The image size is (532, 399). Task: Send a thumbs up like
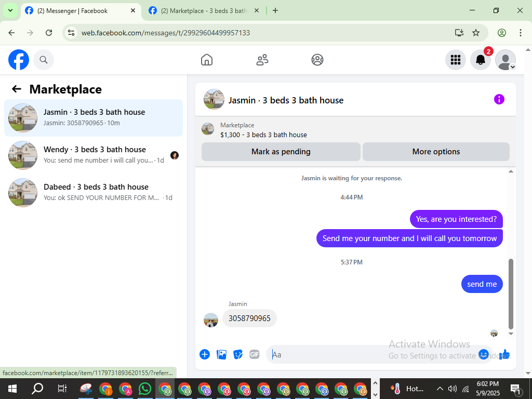tap(504, 354)
